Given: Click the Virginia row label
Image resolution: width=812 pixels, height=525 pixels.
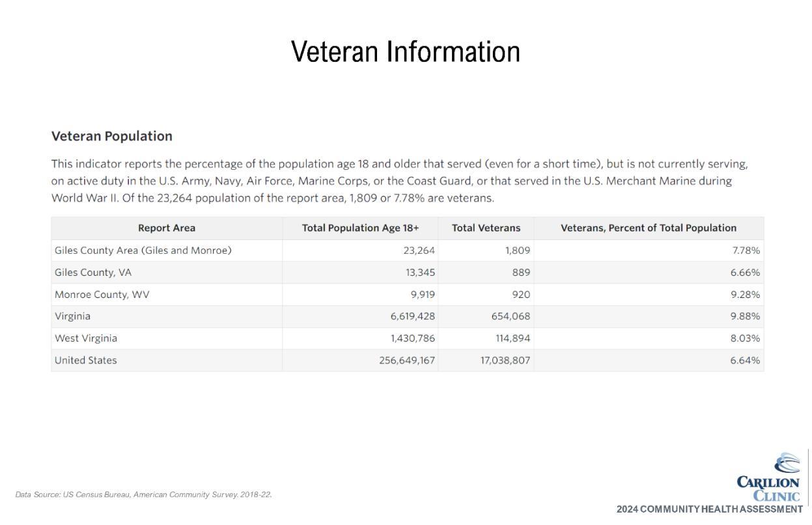Looking at the screenshot, I should 73,316.
